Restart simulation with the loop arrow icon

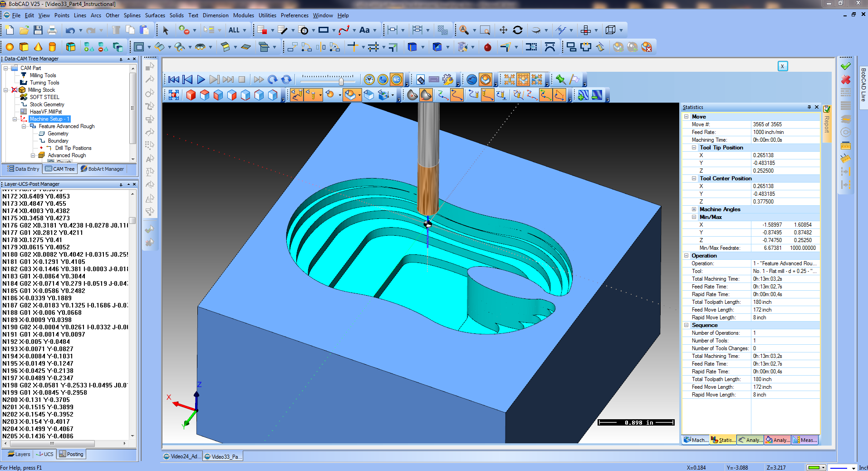pyautogui.click(x=272, y=79)
